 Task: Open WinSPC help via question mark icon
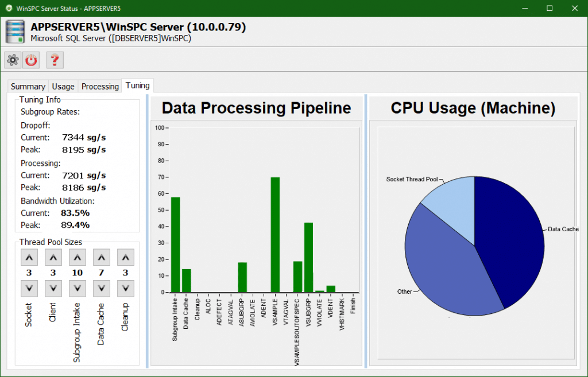[55, 60]
